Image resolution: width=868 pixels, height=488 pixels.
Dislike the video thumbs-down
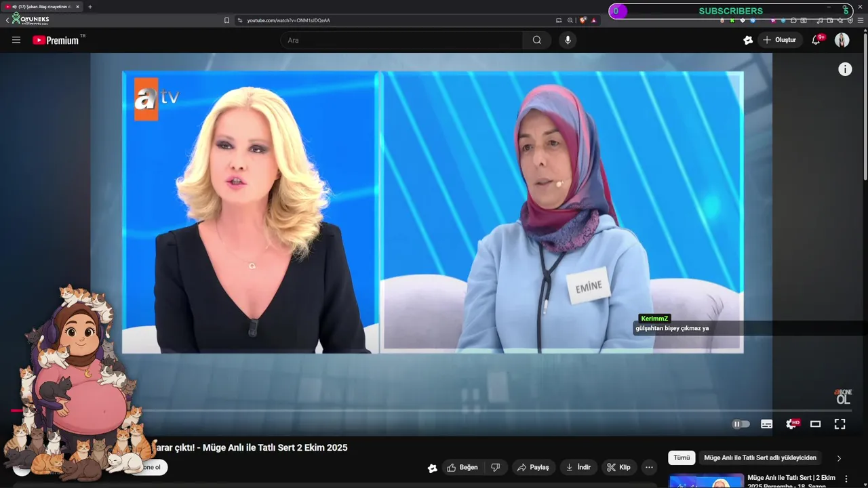tap(496, 467)
